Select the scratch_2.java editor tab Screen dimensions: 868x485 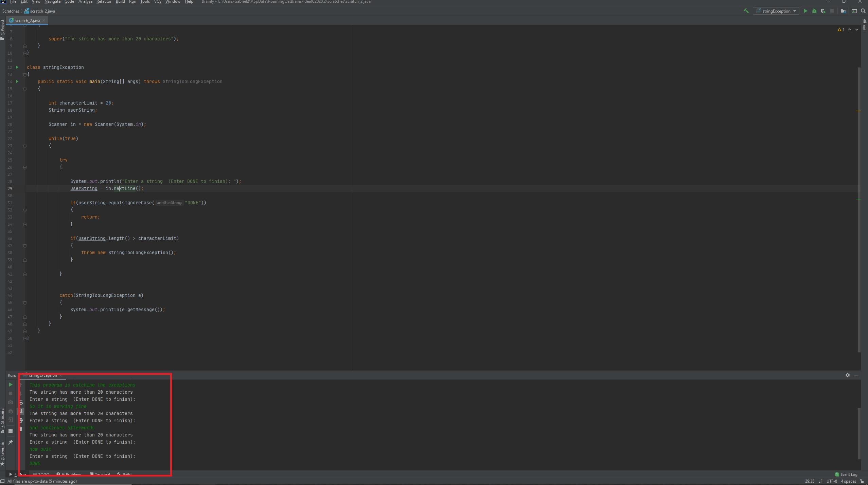point(27,21)
